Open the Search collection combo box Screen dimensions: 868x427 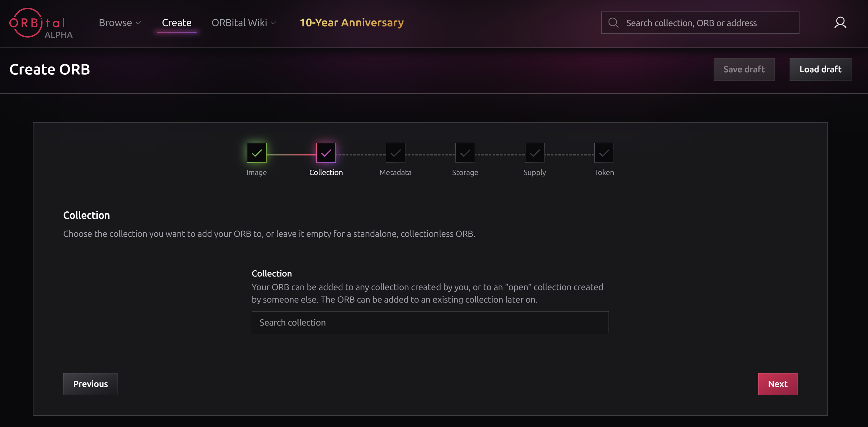(x=430, y=322)
